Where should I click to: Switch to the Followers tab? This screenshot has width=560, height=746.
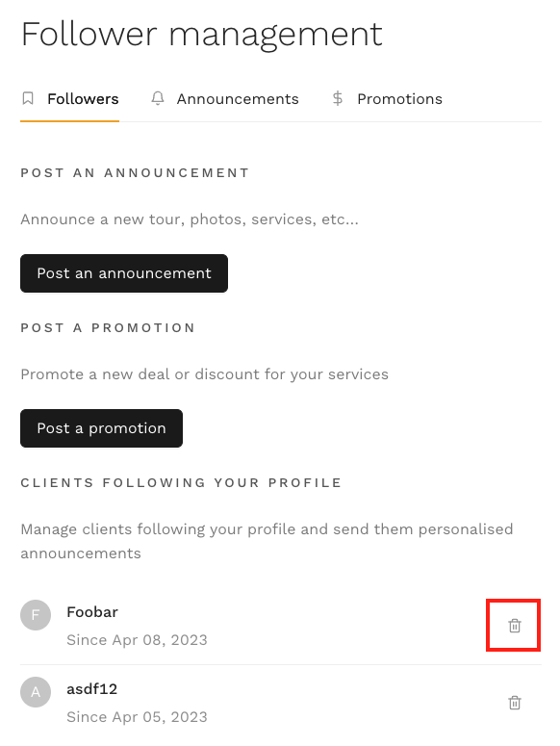tap(70, 99)
